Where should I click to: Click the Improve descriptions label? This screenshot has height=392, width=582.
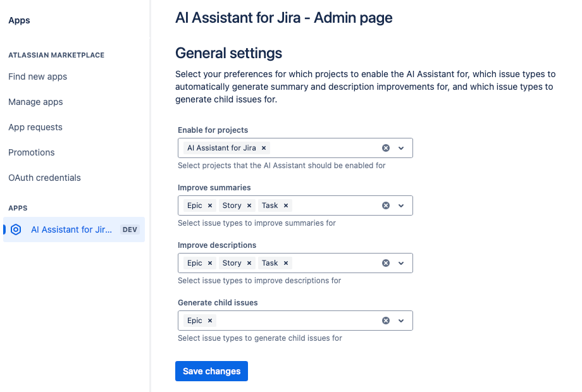coord(217,245)
